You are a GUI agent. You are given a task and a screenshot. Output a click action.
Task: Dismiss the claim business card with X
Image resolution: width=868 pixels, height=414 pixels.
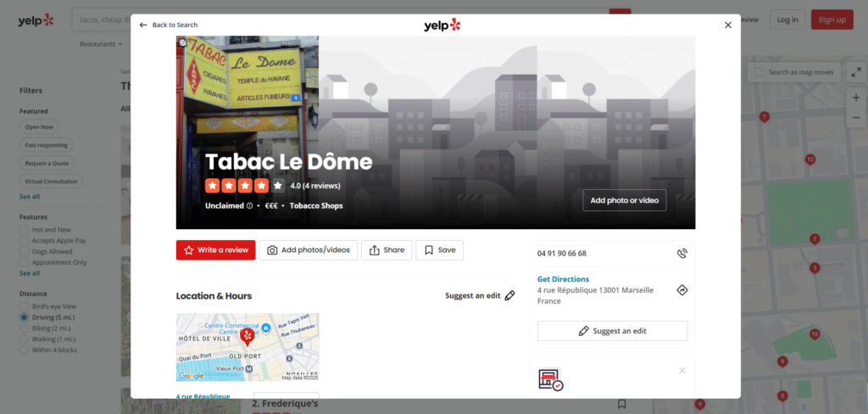[x=682, y=370]
